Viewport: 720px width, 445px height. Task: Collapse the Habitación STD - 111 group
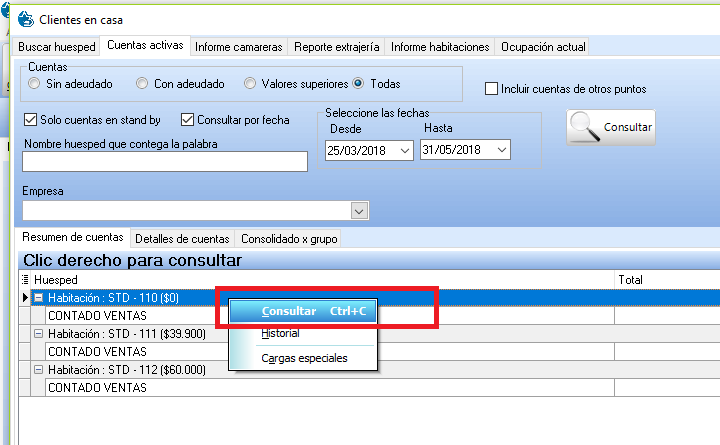(x=39, y=334)
